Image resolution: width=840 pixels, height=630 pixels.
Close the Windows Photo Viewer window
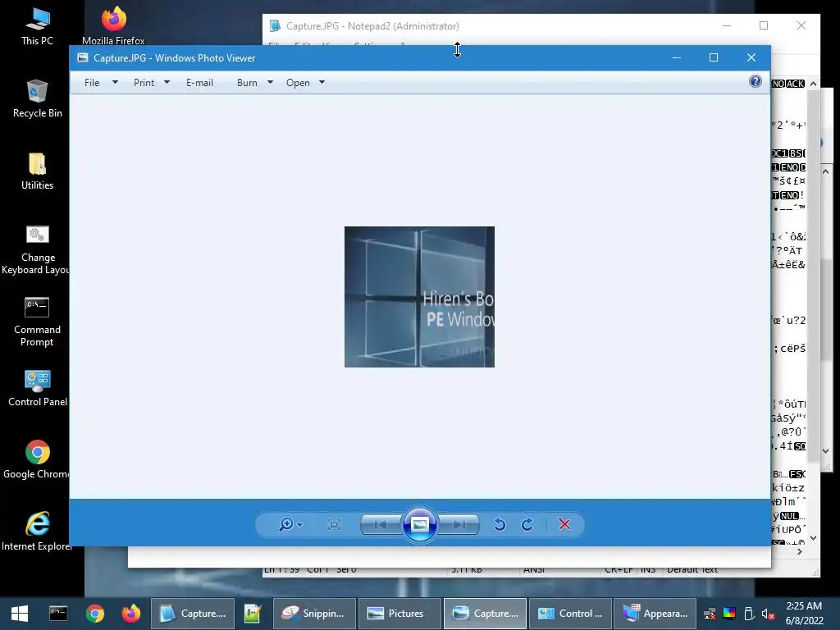coord(751,58)
